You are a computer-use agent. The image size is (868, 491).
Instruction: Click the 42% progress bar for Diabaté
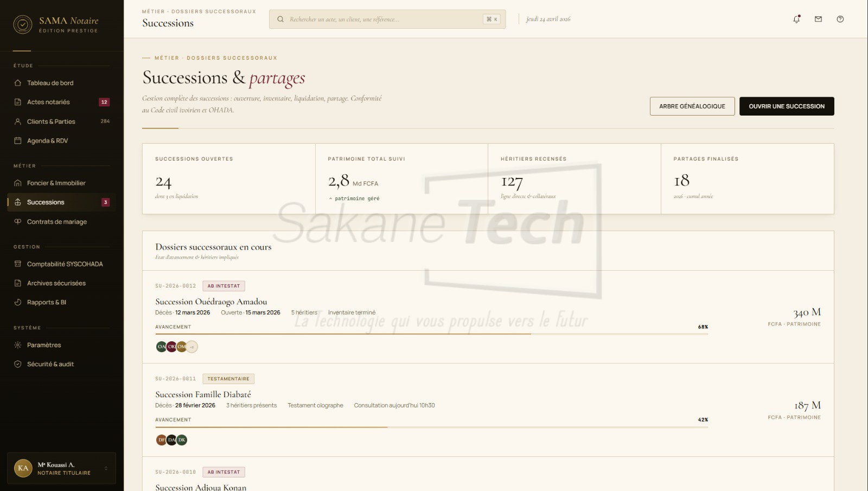coord(431,427)
